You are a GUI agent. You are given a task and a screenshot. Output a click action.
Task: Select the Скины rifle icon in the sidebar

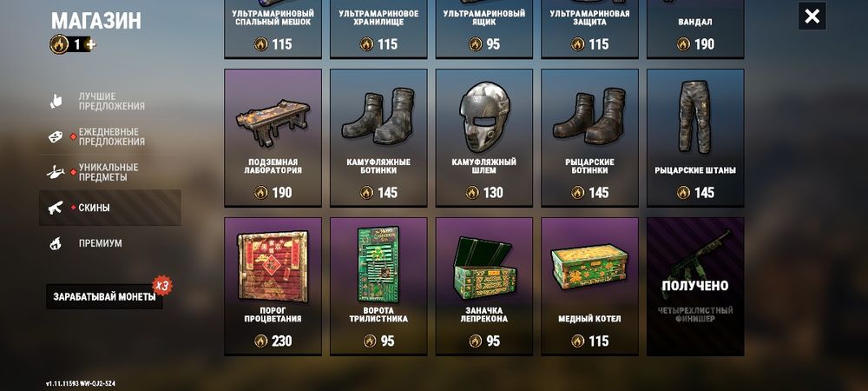pos(56,208)
